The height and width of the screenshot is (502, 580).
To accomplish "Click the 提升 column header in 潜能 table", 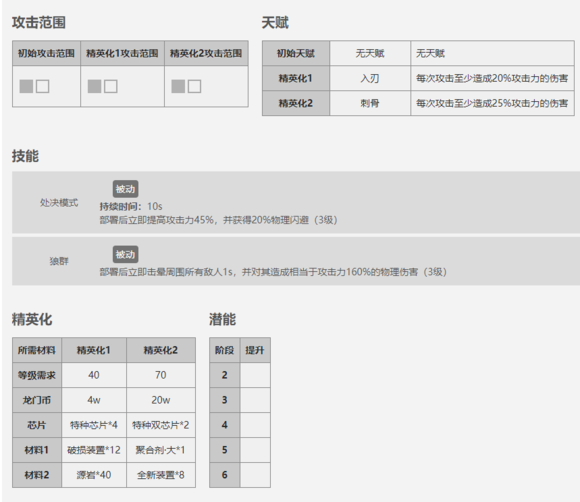I will tap(255, 350).
